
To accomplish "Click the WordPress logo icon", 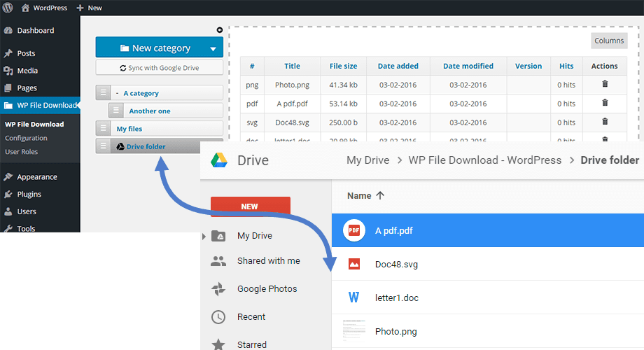I will [x=8, y=8].
